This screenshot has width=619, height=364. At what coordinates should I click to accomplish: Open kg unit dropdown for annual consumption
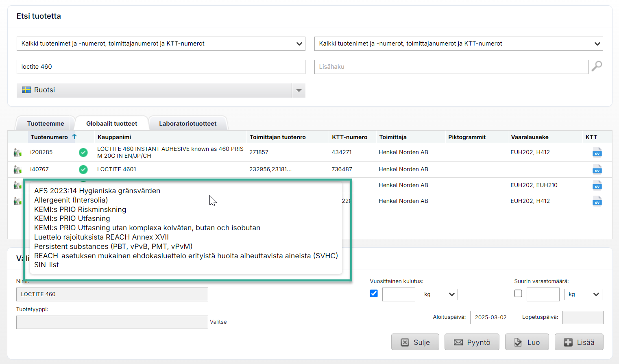[x=438, y=294]
